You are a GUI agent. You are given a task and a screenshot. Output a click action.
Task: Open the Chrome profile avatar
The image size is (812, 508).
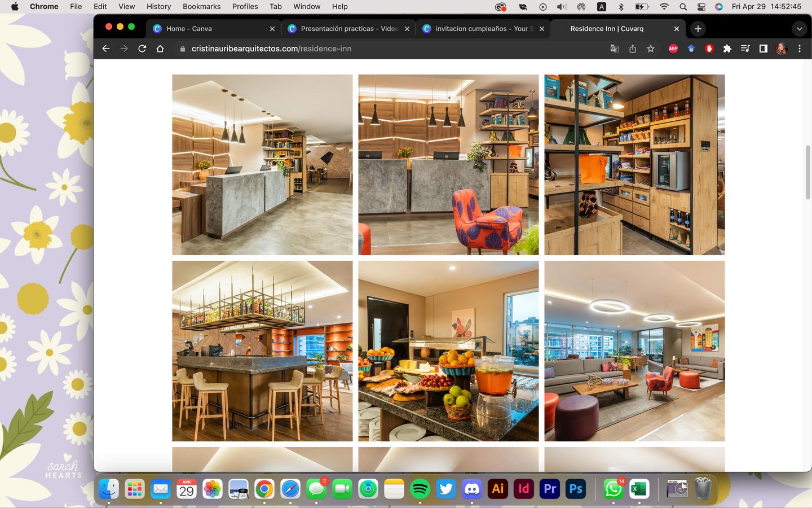(x=781, y=49)
